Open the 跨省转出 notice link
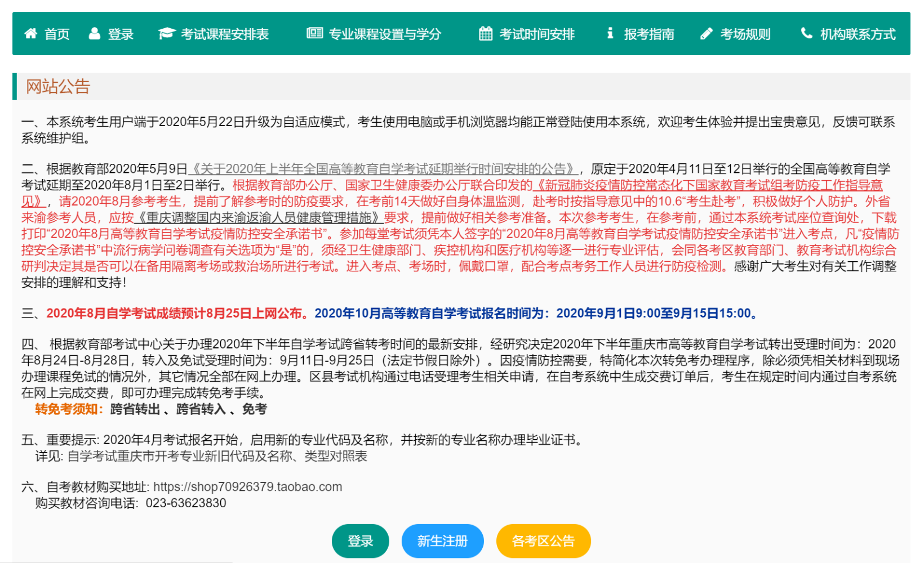Image resolution: width=924 pixels, height=563 pixels. click(x=135, y=409)
